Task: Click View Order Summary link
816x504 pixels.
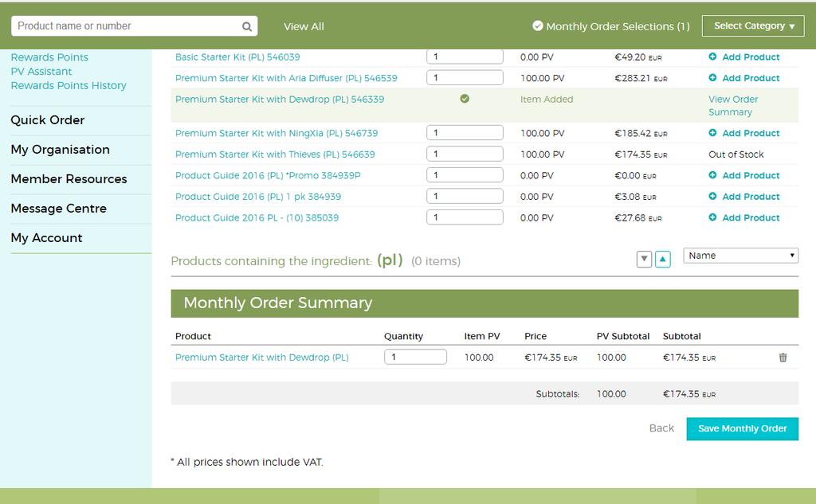Action: (733, 106)
